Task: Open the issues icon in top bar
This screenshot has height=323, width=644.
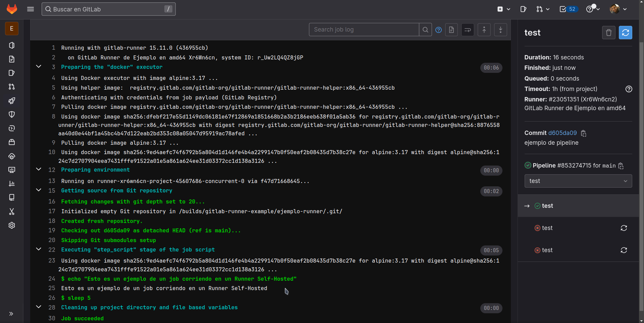Action: [x=523, y=9]
